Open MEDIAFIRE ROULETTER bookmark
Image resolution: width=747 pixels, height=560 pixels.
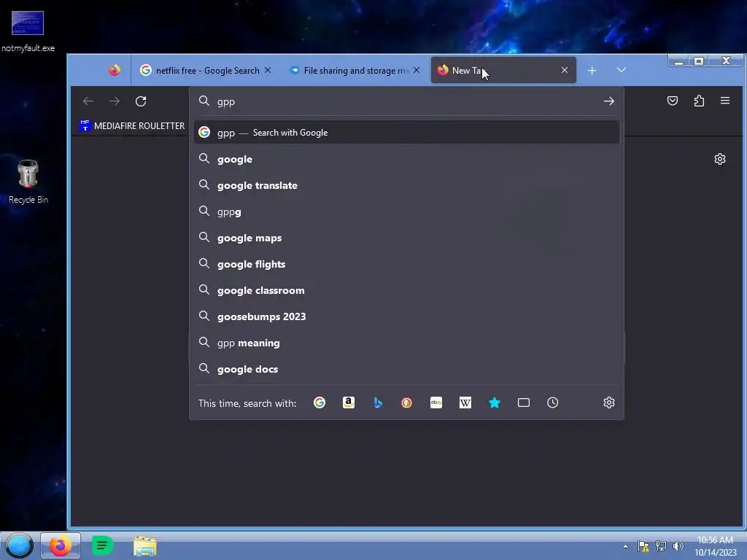133,125
